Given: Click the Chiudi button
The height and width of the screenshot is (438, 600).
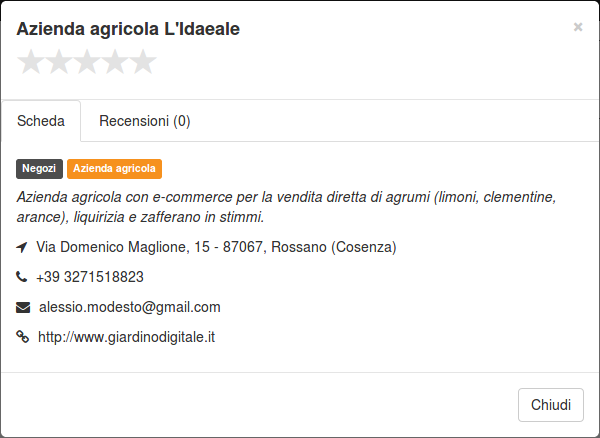Looking at the screenshot, I should (551, 405).
